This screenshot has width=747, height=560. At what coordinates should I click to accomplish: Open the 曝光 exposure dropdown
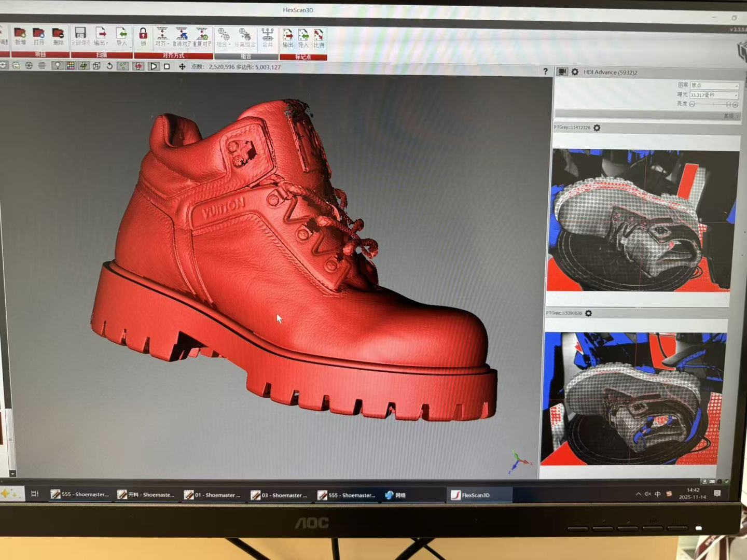[x=714, y=95]
